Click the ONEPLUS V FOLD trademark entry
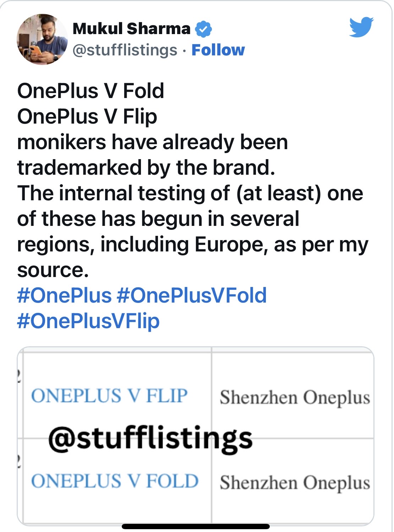Image resolution: width=394 pixels, height=532 pixels. 115,481
